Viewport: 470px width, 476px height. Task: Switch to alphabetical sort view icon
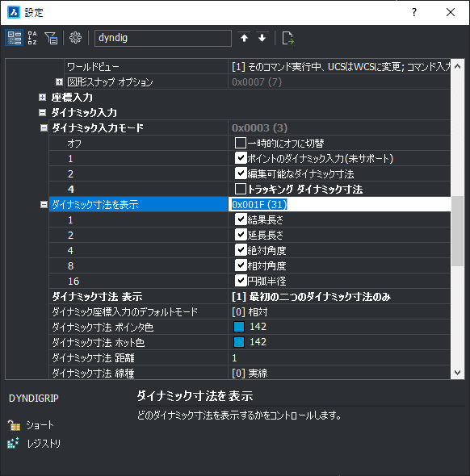click(32, 38)
